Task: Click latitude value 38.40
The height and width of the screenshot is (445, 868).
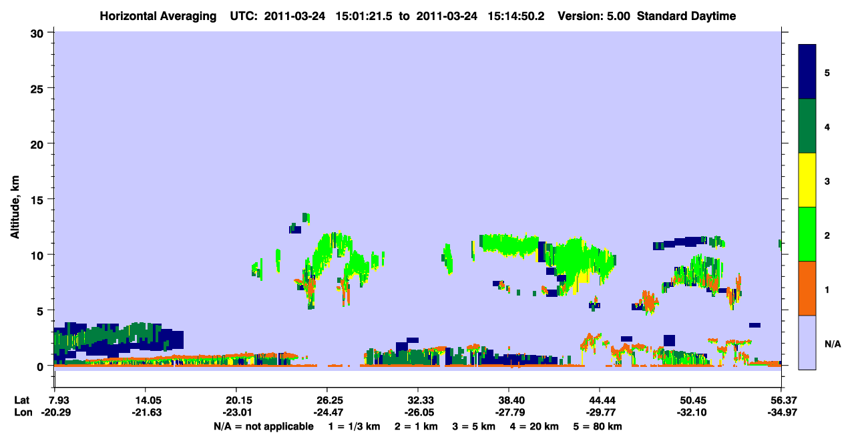Action: 509,400
